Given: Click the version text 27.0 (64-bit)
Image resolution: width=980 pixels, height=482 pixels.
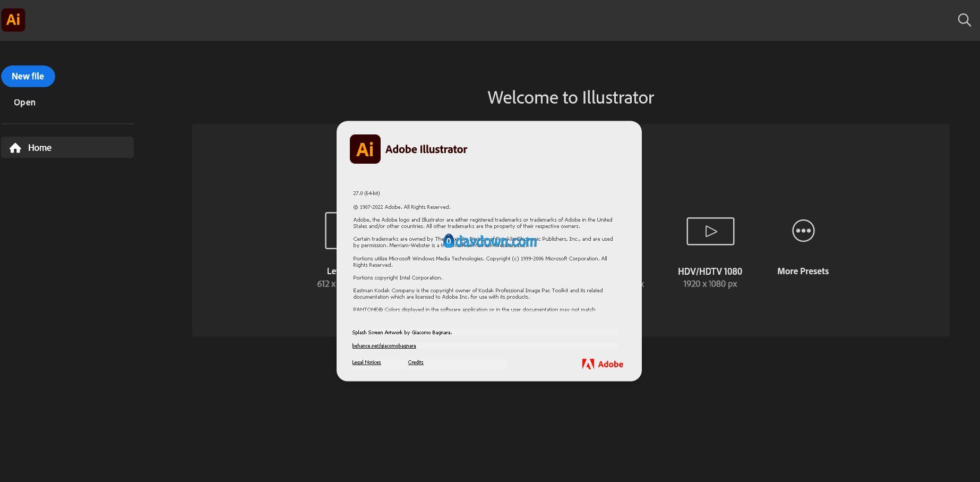Looking at the screenshot, I should pyautogui.click(x=366, y=193).
